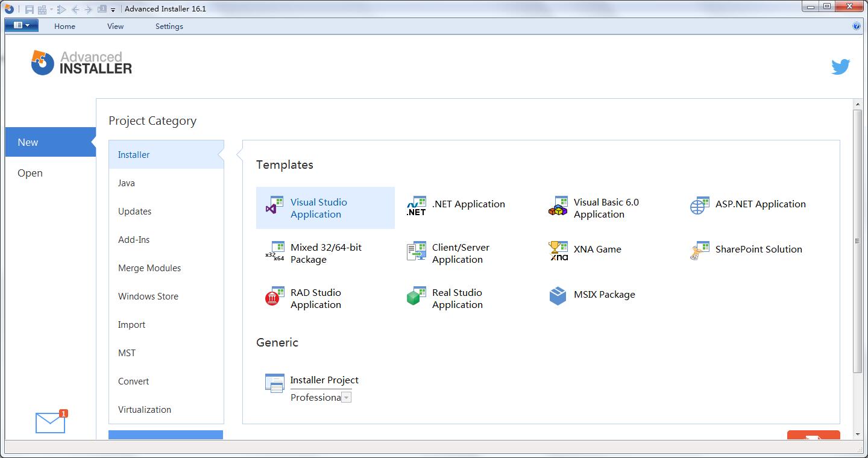Image resolution: width=868 pixels, height=458 pixels.
Task: Expand the Customize Quick Access Toolbar arrow
Action: click(x=113, y=10)
